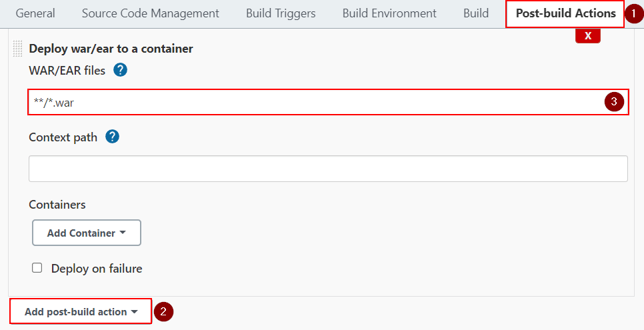Click the Containers section label

(x=57, y=204)
